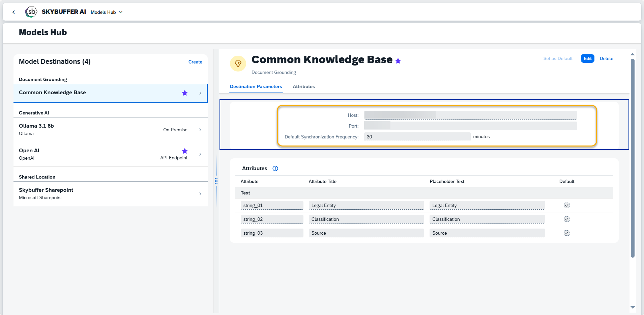Click the Document Grounding diamond icon
This screenshot has height=315, width=644.
(x=238, y=63)
